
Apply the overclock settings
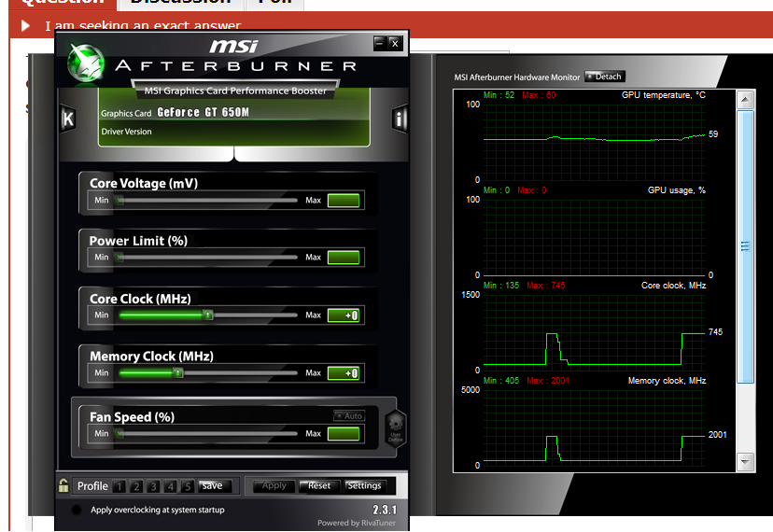point(274,485)
